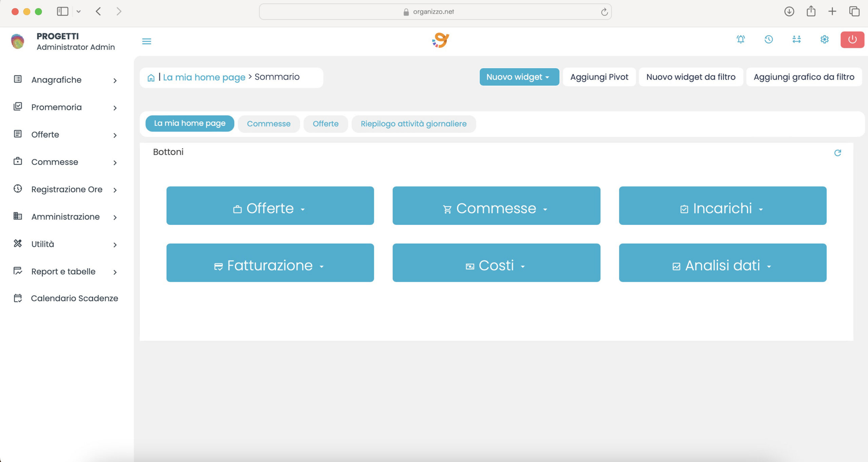This screenshot has width=868, height=462.
Task: Expand the Anagrafiche sidebar chevron
Action: tap(115, 80)
